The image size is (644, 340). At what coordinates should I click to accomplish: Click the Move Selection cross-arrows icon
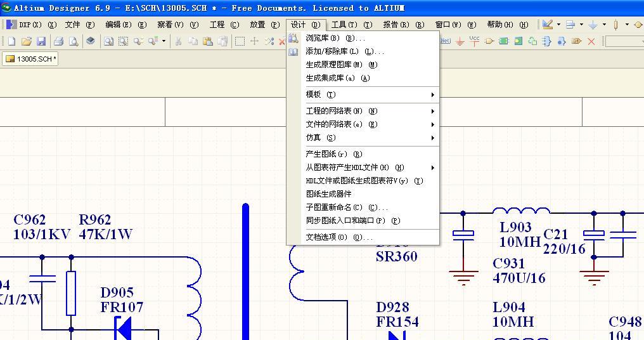(255, 41)
